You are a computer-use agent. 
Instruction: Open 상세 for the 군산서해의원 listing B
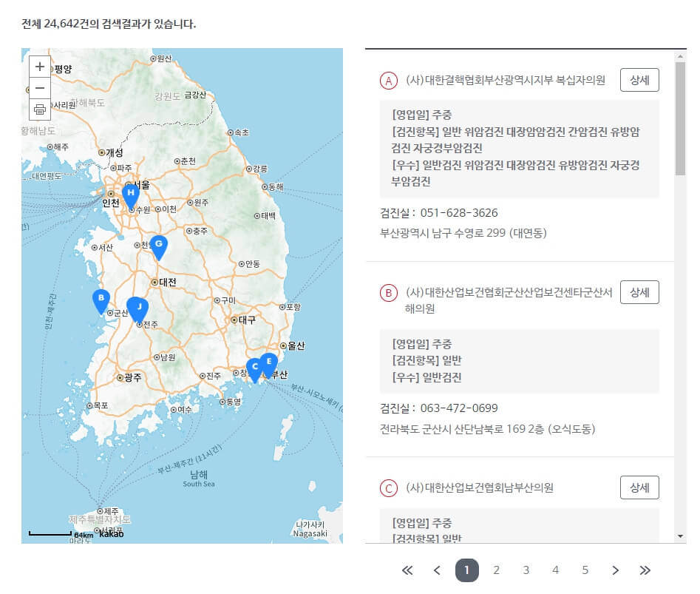pyautogui.click(x=639, y=292)
